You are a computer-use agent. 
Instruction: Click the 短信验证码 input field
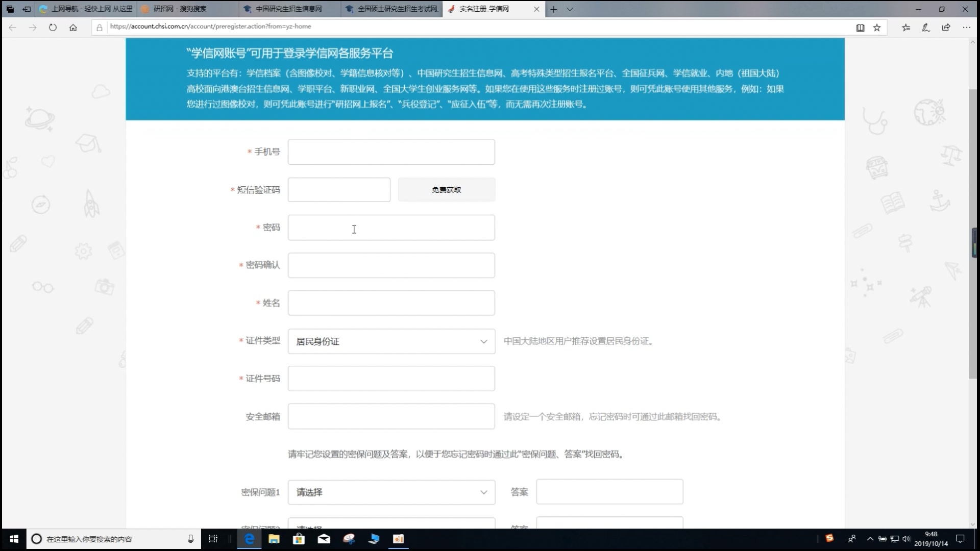click(x=339, y=190)
